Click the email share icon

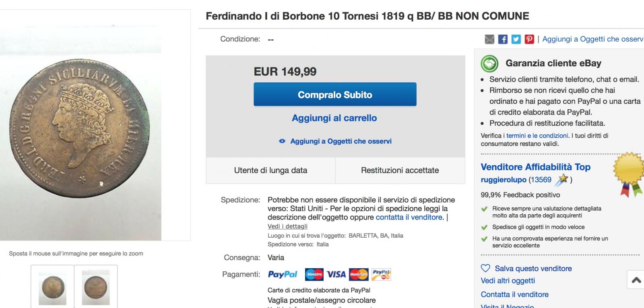(489, 39)
